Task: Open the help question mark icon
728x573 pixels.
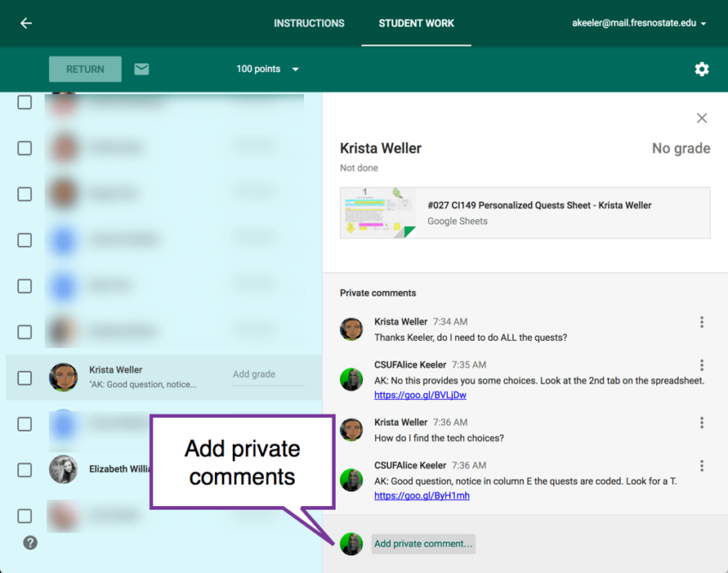Action: point(30,542)
